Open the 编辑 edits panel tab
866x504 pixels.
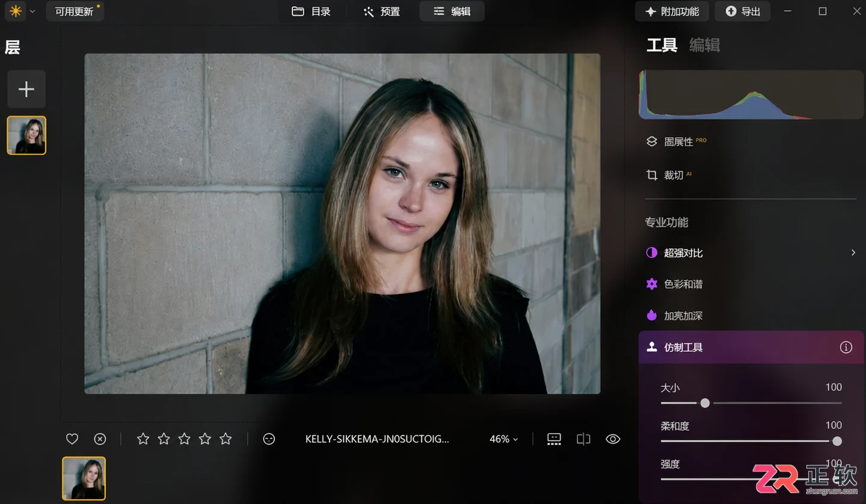(705, 45)
